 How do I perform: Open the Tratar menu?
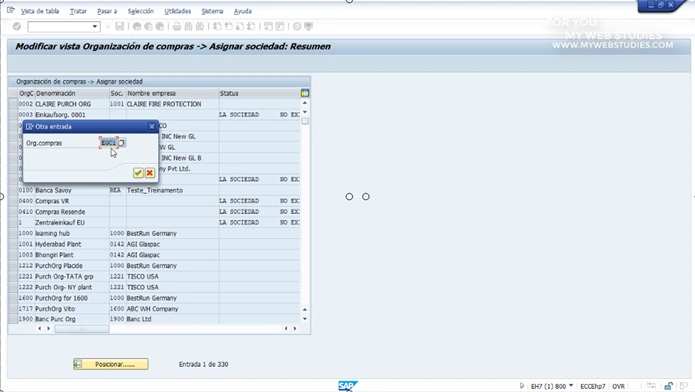(x=78, y=11)
